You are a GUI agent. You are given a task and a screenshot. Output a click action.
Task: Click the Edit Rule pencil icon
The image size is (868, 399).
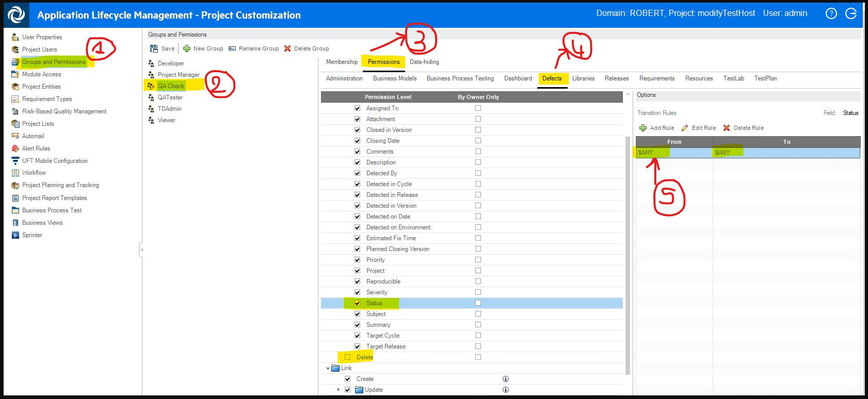(x=685, y=128)
